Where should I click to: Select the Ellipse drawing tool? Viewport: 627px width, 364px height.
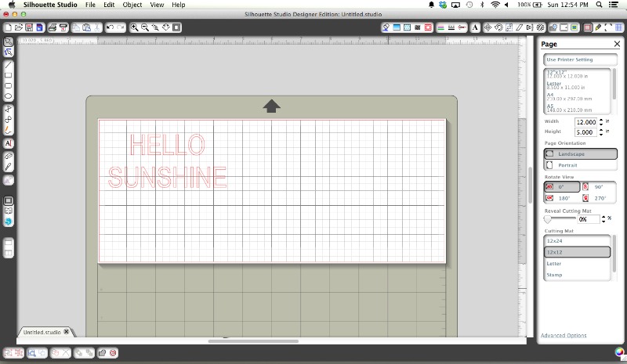tap(9, 96)
